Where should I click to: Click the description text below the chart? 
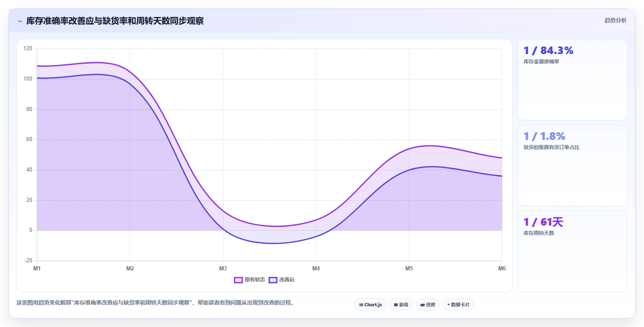pos(155,302)
